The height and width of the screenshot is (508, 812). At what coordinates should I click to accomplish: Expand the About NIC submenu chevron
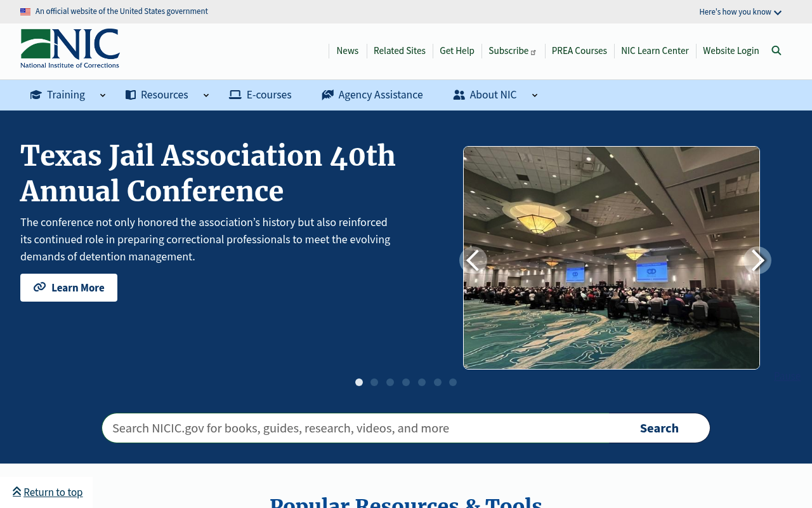coord(535,95)
